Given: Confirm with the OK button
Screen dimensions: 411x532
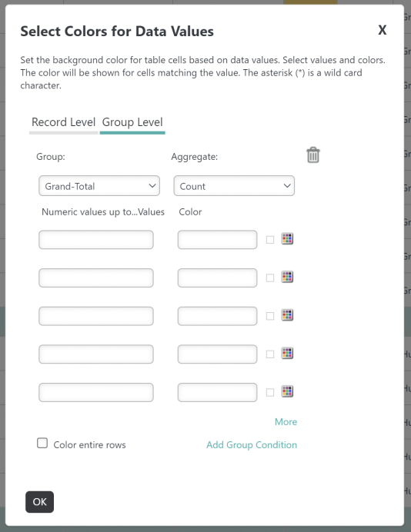Looking at the screenshot, I should point(39,502).
